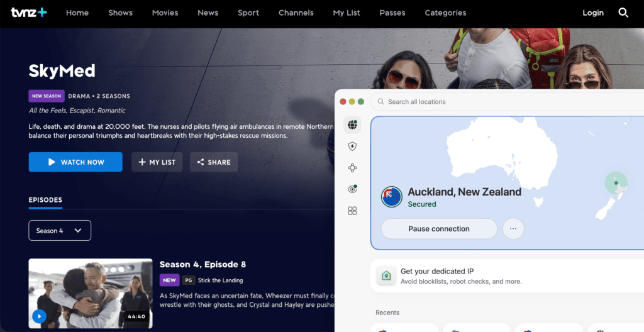Click the New Zealand flag icon
The height and width of the screenshot is (332, 644).
[x=391, y=197]
